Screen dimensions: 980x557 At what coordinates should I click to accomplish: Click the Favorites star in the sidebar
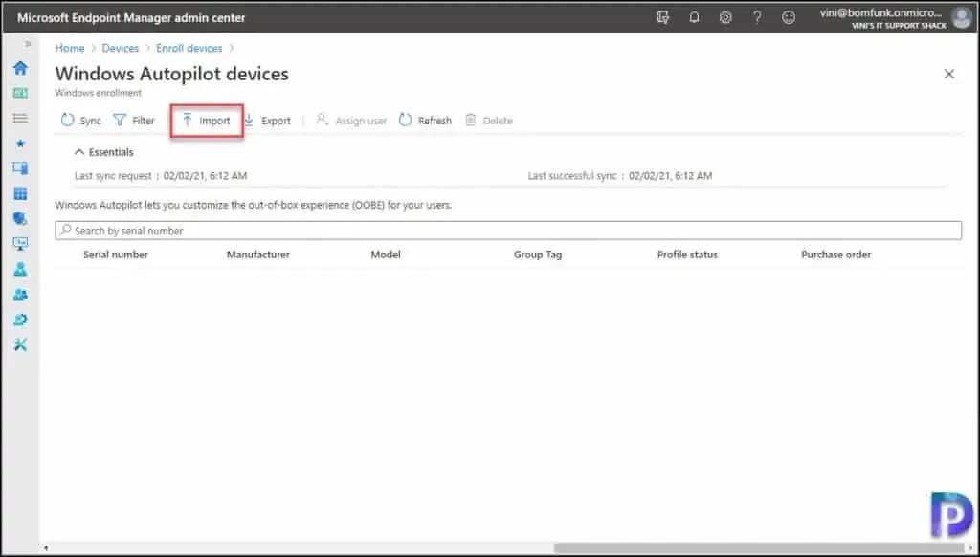pyautogui.click(x=20, y=143)
